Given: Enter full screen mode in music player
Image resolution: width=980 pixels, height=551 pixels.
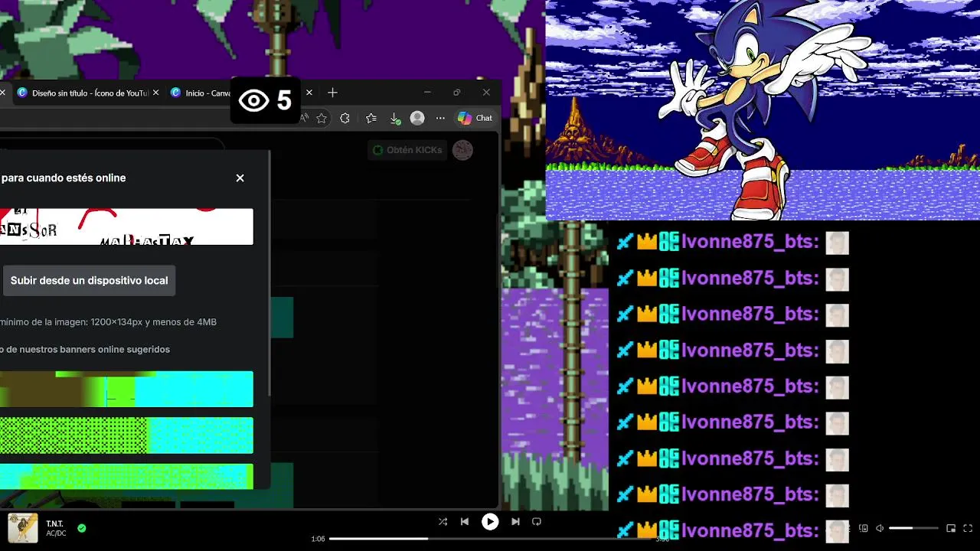Looking at the screenshot, I should [968, 528].
